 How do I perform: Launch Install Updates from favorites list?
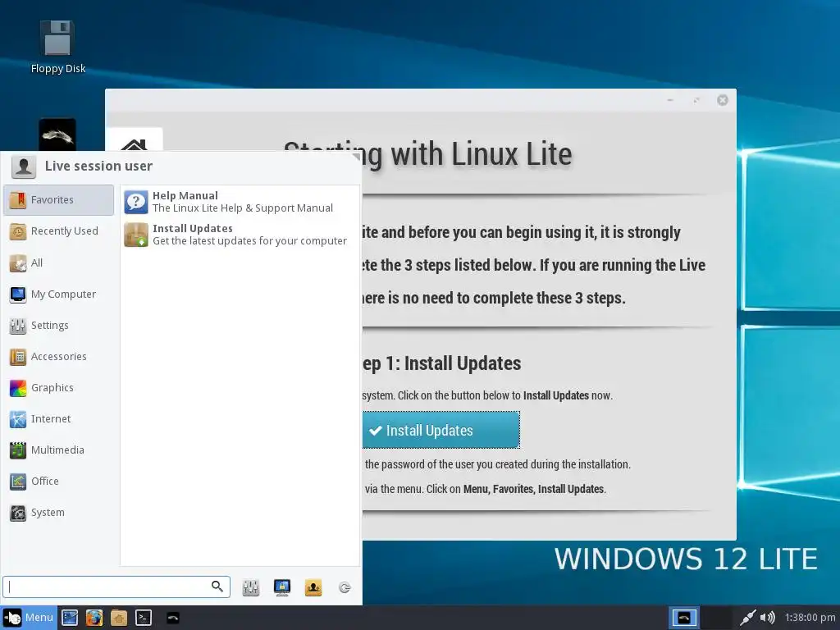pos(240,235)
